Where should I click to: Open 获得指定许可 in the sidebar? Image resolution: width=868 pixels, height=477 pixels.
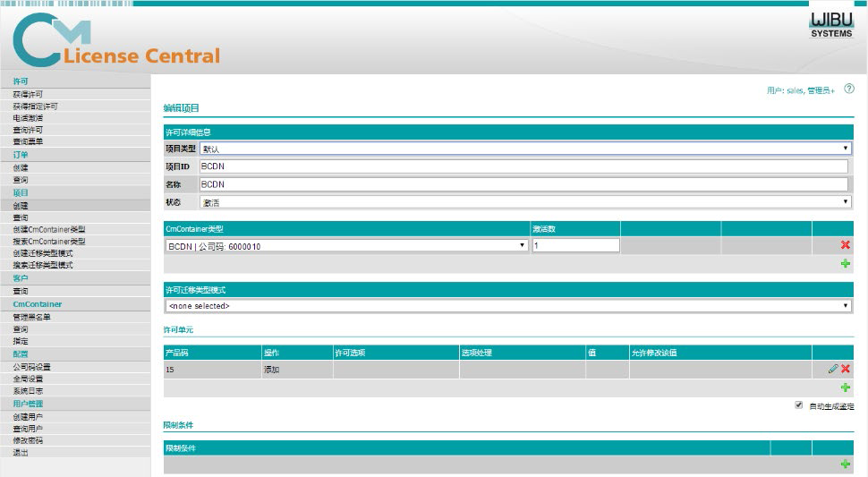point(36,106)
